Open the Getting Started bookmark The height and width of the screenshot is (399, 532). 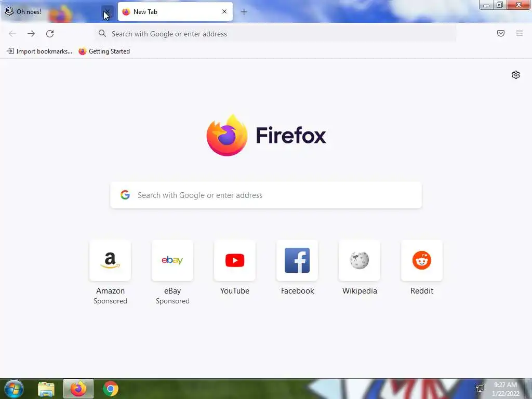104,51
